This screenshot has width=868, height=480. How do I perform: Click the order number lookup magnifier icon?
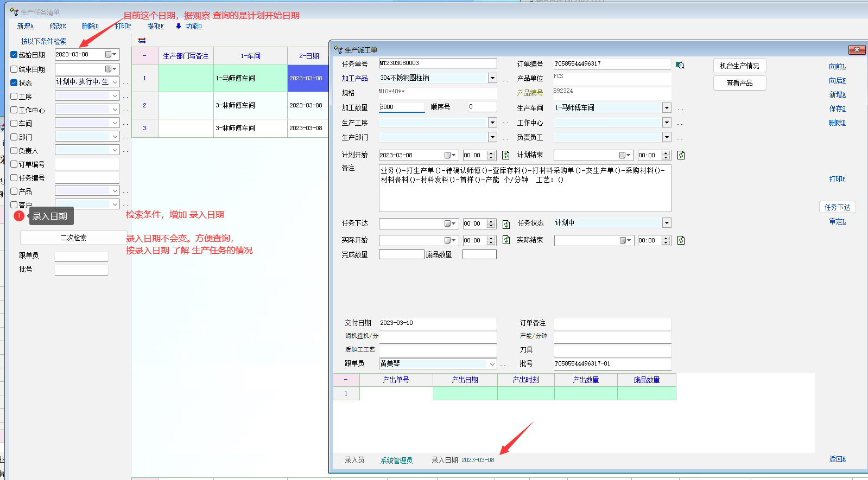point(680,65)
